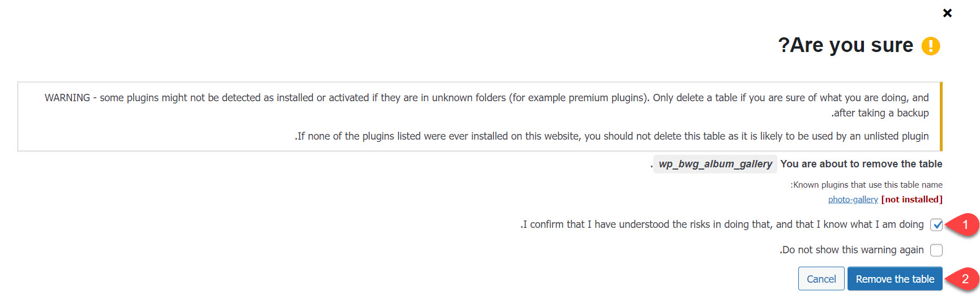Click the yellow warning exclamation icon
980x307 pixels.
coord(931,46)
